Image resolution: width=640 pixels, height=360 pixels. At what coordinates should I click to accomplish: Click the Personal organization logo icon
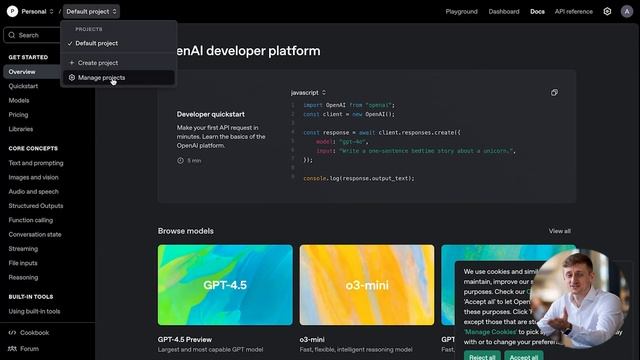point(12,11)
